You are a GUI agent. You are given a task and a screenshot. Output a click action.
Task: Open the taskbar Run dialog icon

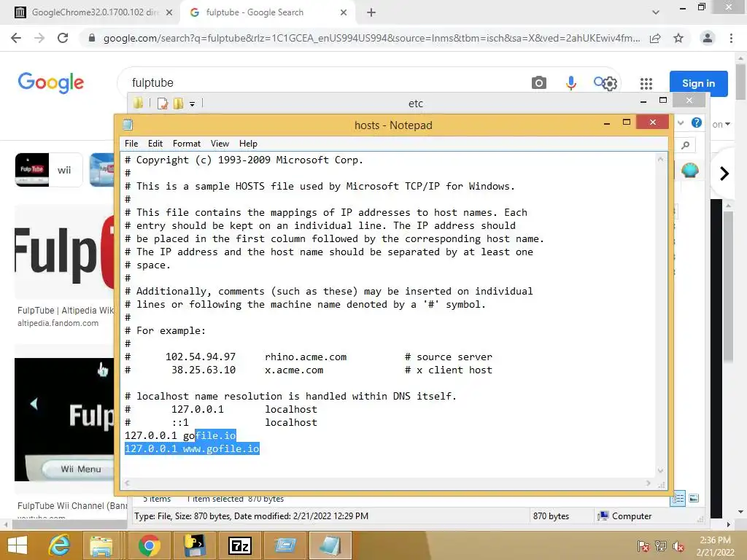pos(285,545)
